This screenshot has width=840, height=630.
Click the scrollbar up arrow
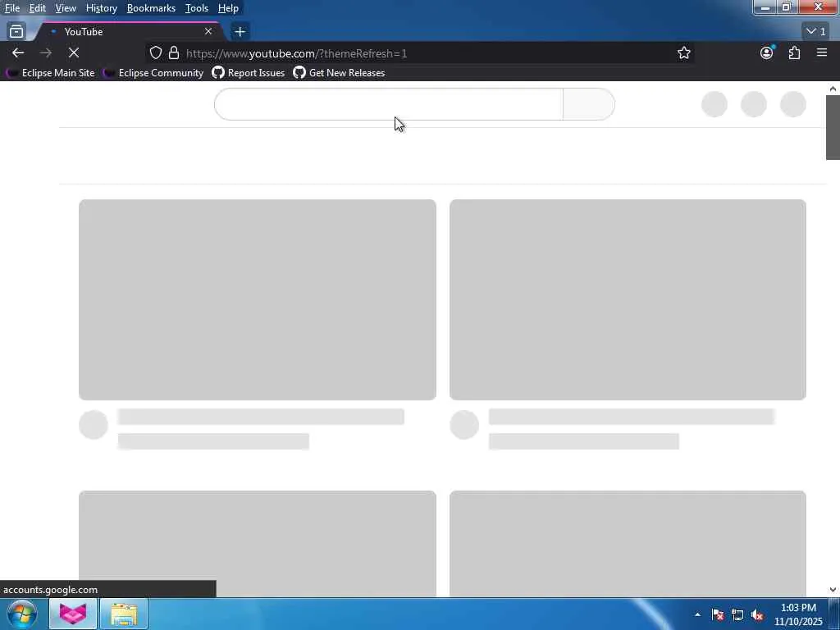pyautogui.click(x=833, y=89)
